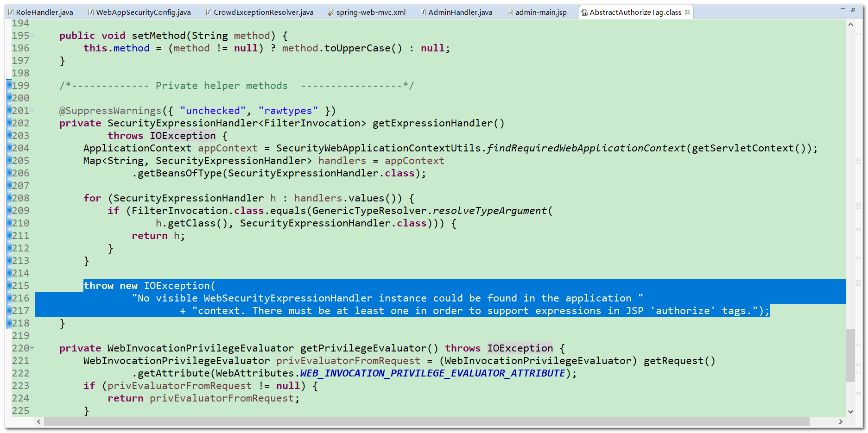Click the RoleHandler.java file icon
The height and width of the screenshot is (433, 868).
(x=12, y=13)
